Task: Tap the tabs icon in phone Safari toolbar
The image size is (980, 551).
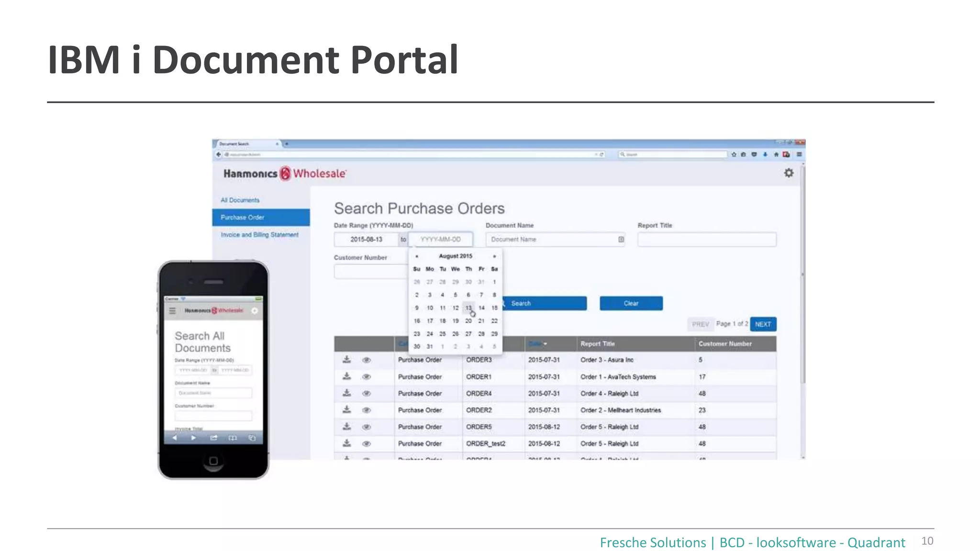Action: pyautogui.click(x=252, y=438)
